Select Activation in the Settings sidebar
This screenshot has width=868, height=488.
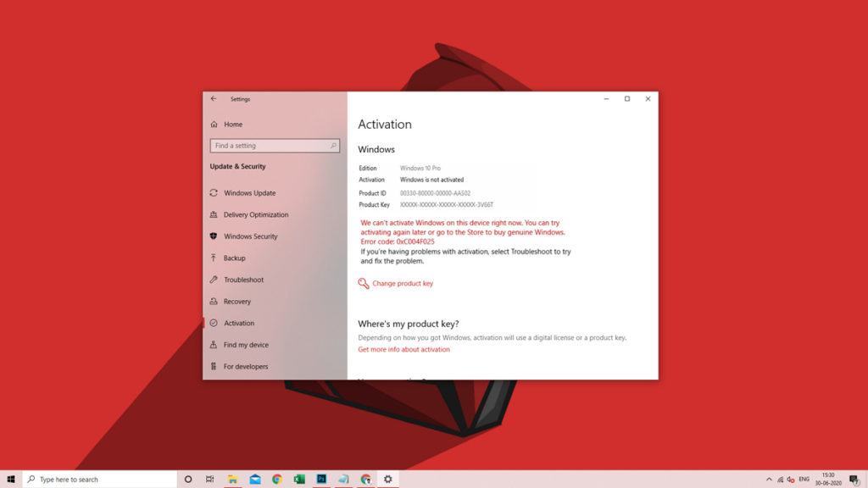[237, 323]
